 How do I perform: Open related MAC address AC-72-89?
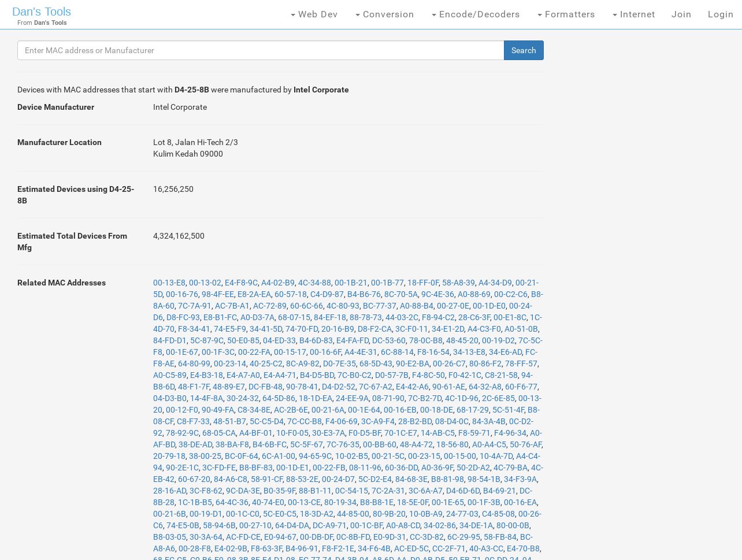(270, 306)
